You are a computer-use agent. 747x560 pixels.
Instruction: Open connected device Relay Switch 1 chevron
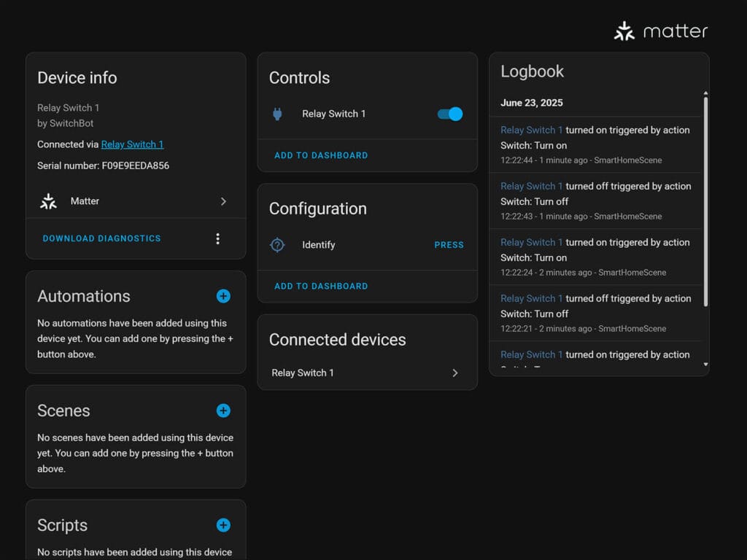click(455, 373)
